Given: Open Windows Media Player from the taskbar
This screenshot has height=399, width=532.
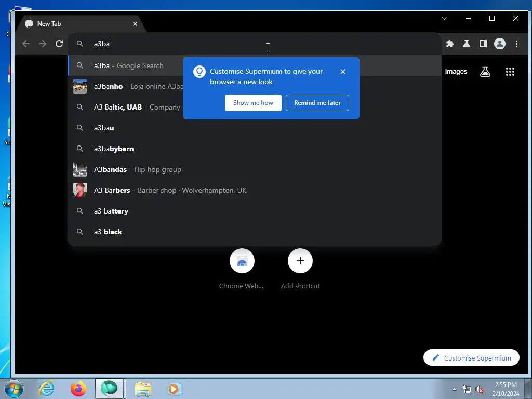Looking at the screenshot, I should click(x=175, y=389).
